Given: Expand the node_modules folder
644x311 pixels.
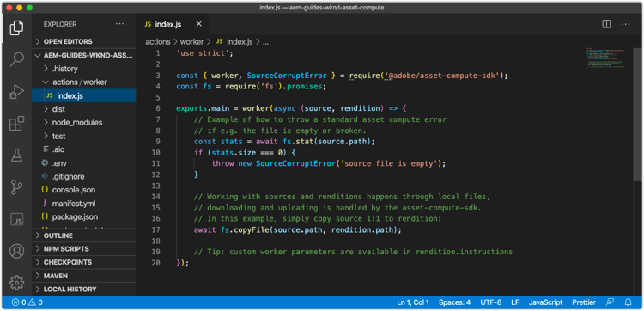Looking at the screenshot, I should [x=84, y=123].
